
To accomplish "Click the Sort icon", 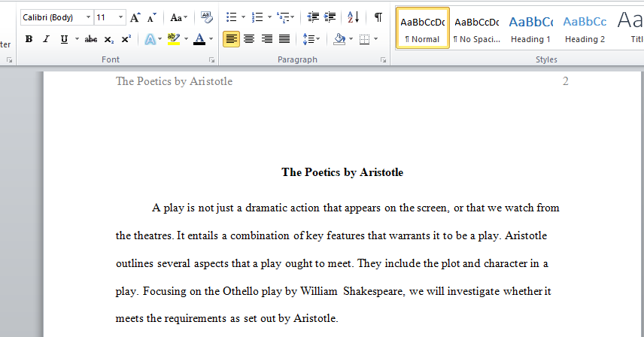I will tap(353, 17).
